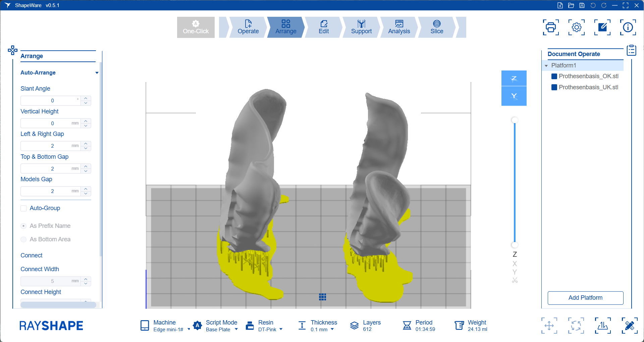
Task: Select the X axis for clipping
Action: point(515,263)
